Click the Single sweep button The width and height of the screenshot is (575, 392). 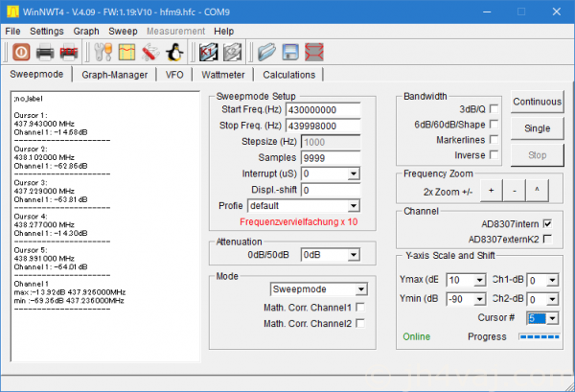pyautogui.click(x=537, y=128)
